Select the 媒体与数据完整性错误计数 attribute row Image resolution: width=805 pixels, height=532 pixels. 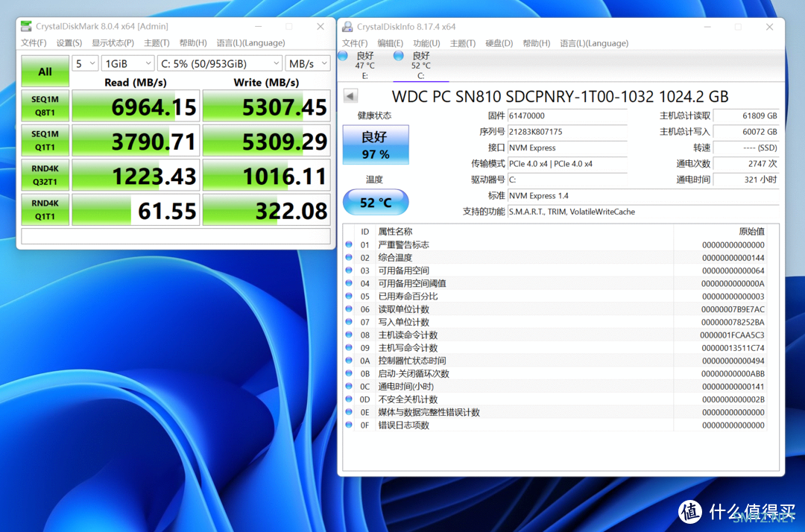point(555,412)
